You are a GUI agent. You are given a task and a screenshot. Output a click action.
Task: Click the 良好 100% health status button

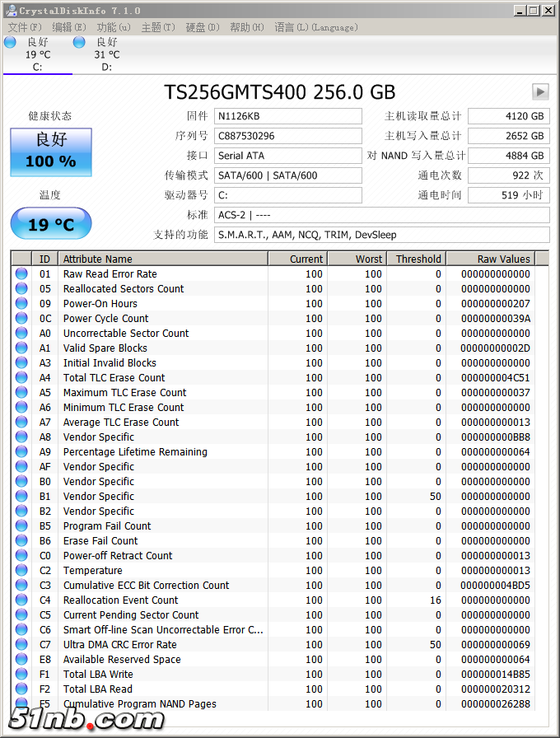pos(51,152)
